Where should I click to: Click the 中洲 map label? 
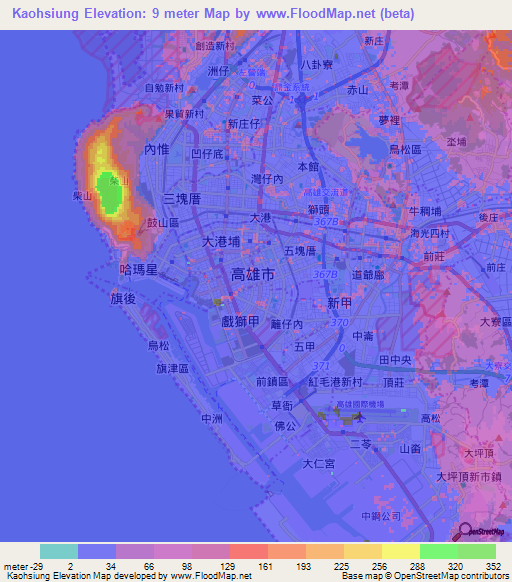point(212,419)
